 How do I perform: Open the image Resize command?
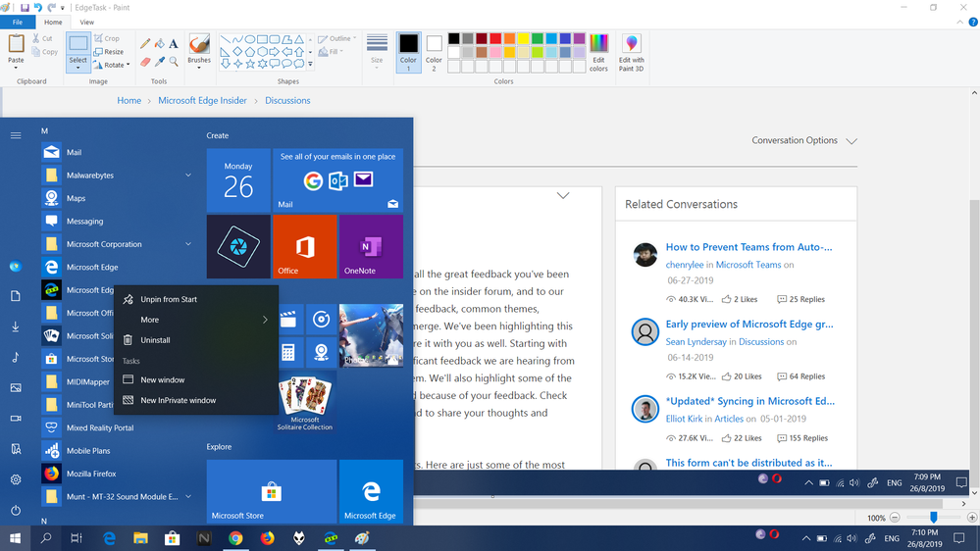coord(109,52)
